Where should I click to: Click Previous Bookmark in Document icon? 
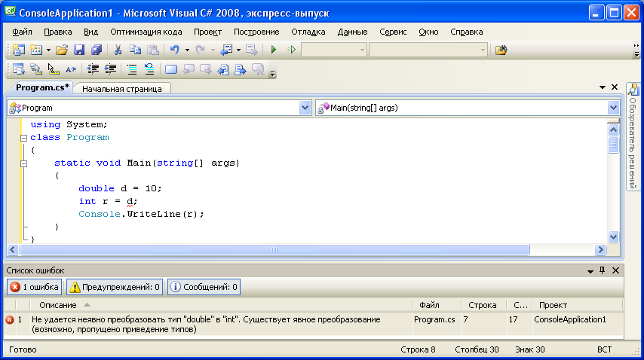(223, 69)
